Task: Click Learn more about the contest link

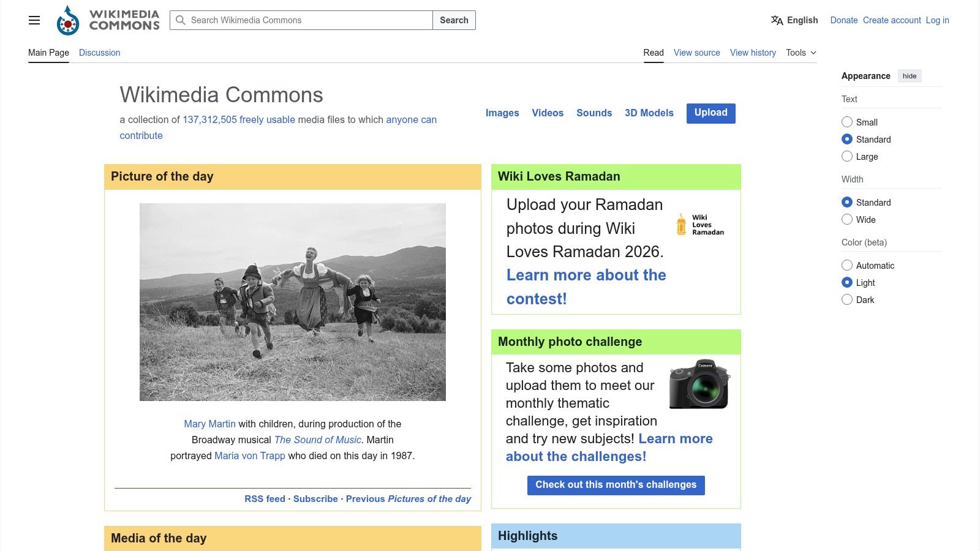Action: 586,287
